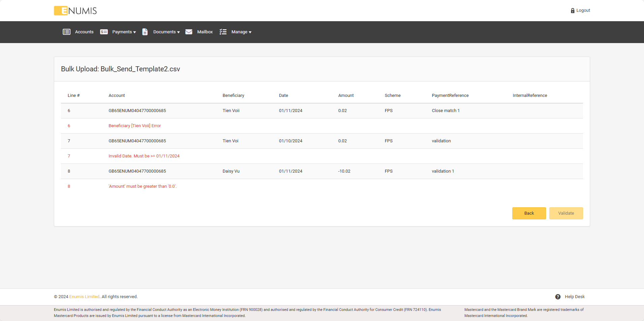Viewport: 644px width, 321px height.
Task: Select the Invalid Date error on line 7
Action: (144, 156)
